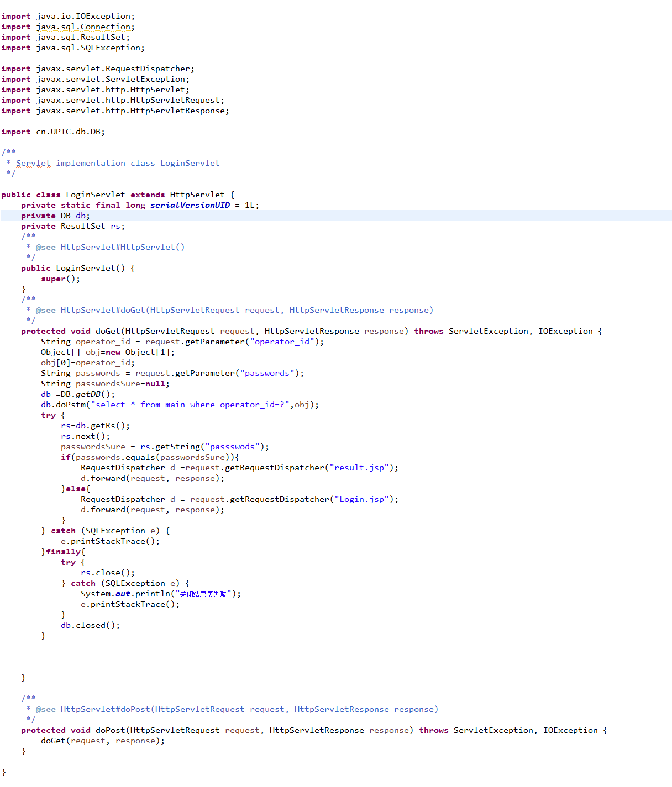This screenshot has height=787, width=672.
Task: Click the 'obj[0]=operator_id;' line
Action: pyautogui.click(x=88, y=363)
